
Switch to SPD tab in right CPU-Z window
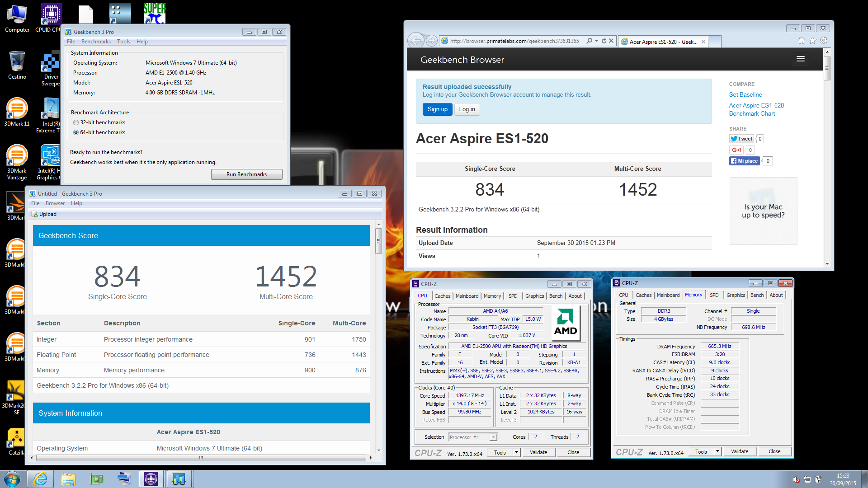click(x=714, y=295)
